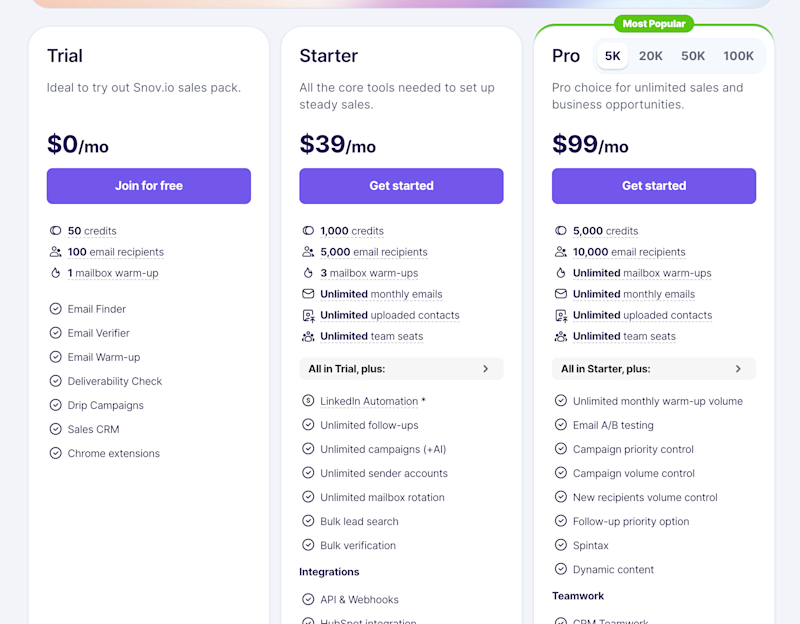800x624 pixels.
Task: Click 'Unlimited campaigns (+AI)' feature text
Action: [383, 449]
